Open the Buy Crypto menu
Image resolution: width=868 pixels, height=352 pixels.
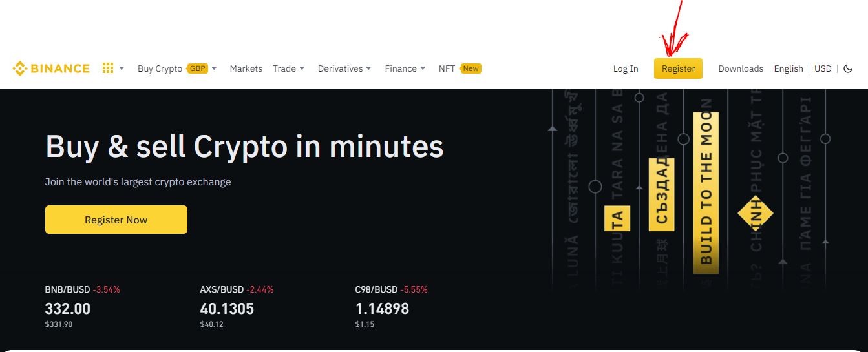click(x=160, y=68)
